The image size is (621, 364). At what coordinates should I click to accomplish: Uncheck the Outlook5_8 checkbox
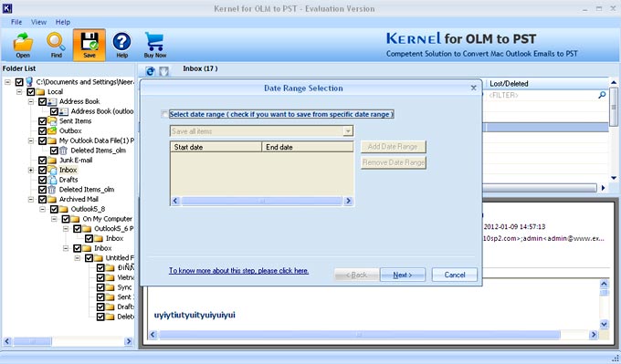54,209
